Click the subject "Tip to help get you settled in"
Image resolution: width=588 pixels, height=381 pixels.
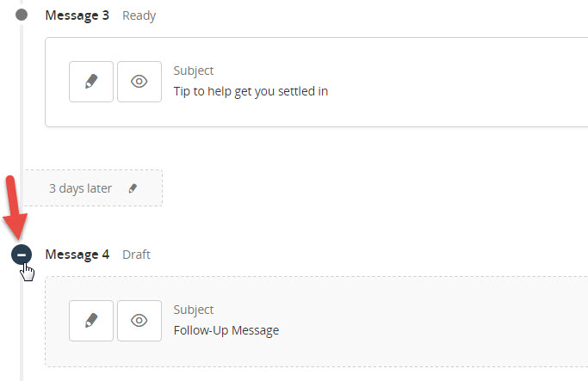coord(251,91)
